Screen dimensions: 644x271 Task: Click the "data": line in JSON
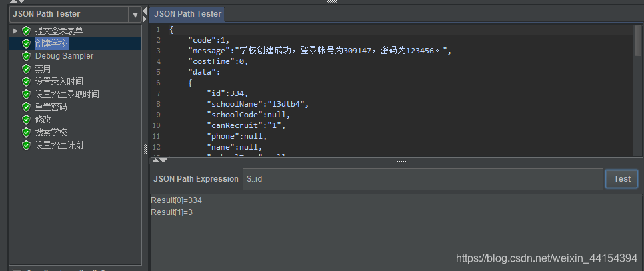tap(204, 72)
